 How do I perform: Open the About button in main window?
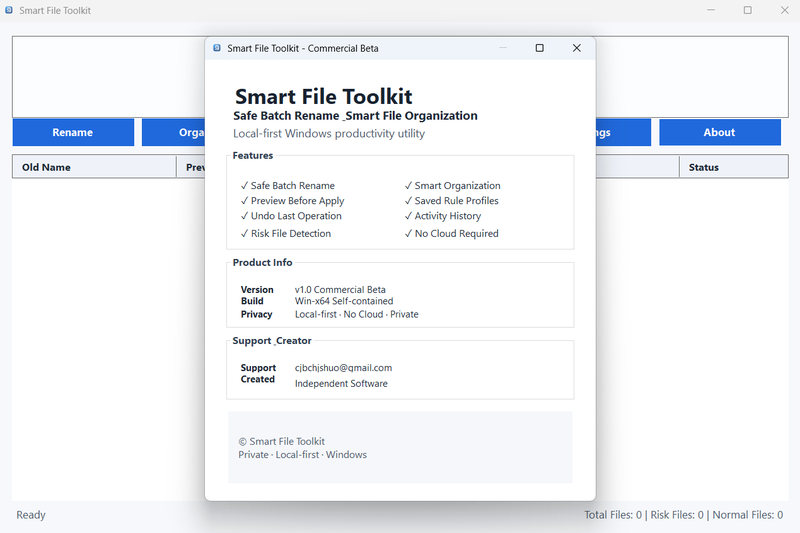[x=719, y=133]
